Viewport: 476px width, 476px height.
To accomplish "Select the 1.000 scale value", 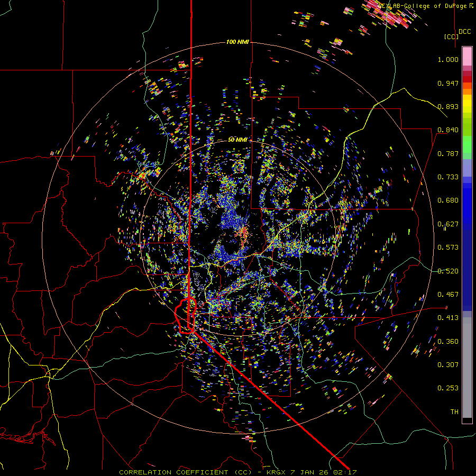I will (x=448, y=59).
